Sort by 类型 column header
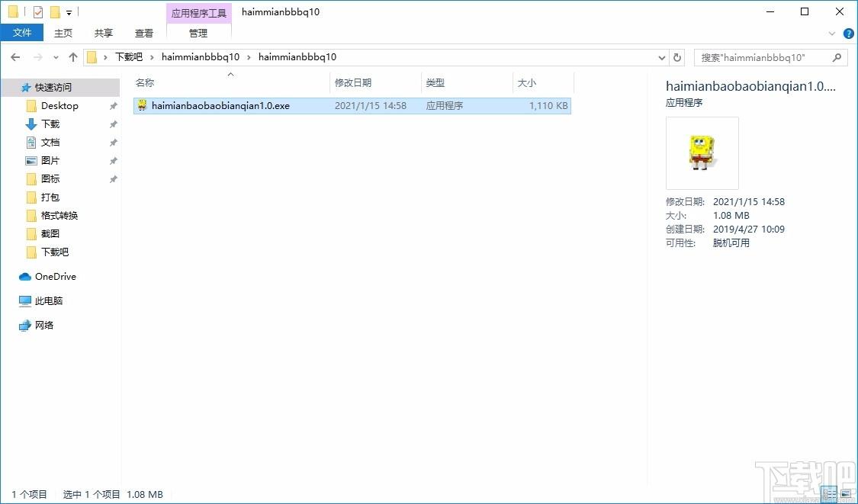This screenshot has width=858, height=504. pos(467,82)
